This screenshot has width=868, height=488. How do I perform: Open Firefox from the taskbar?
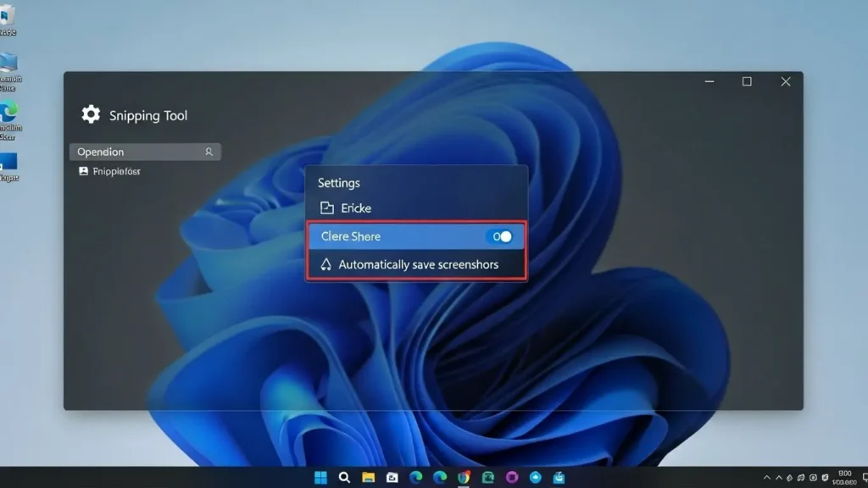coord(464,477)
